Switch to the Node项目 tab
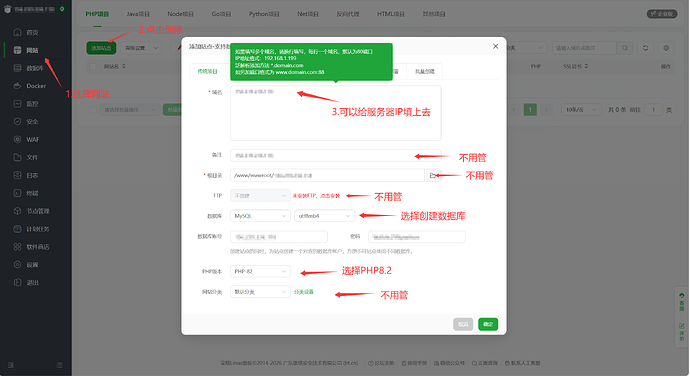The width and height of the screenshot is (690, 376). pyautogui.click(x=180, y=14)
